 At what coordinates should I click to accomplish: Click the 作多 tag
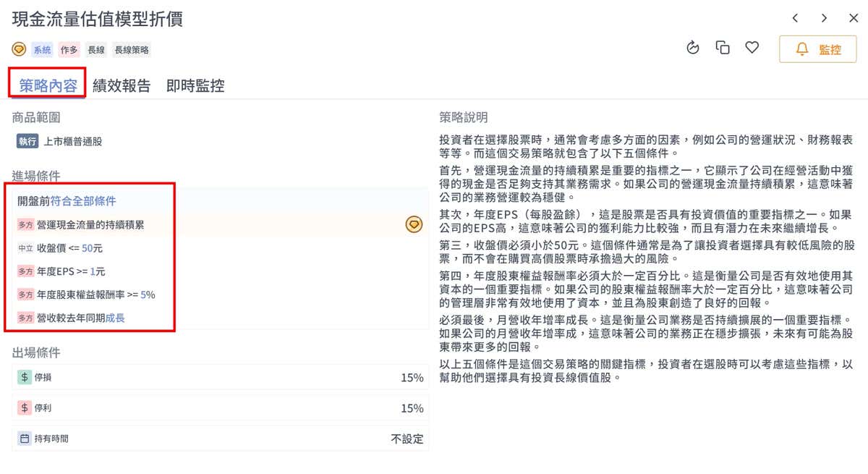pos(69,50)
